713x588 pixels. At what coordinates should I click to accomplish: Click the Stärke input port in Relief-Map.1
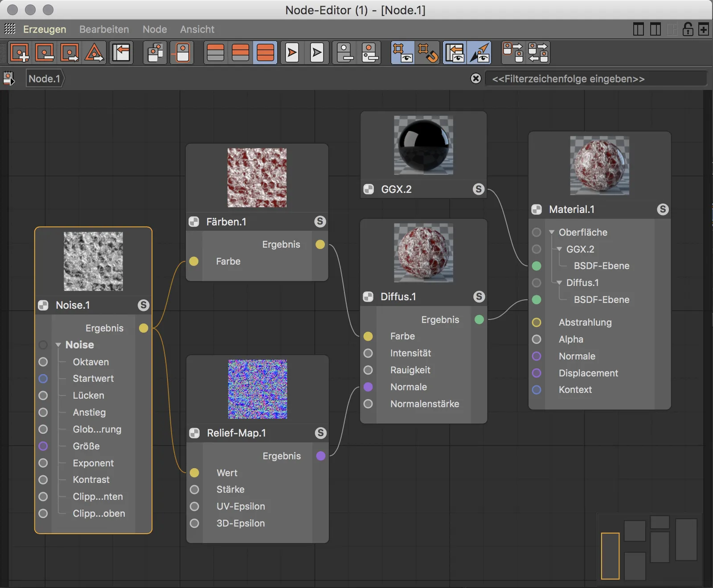pos(194,490)
